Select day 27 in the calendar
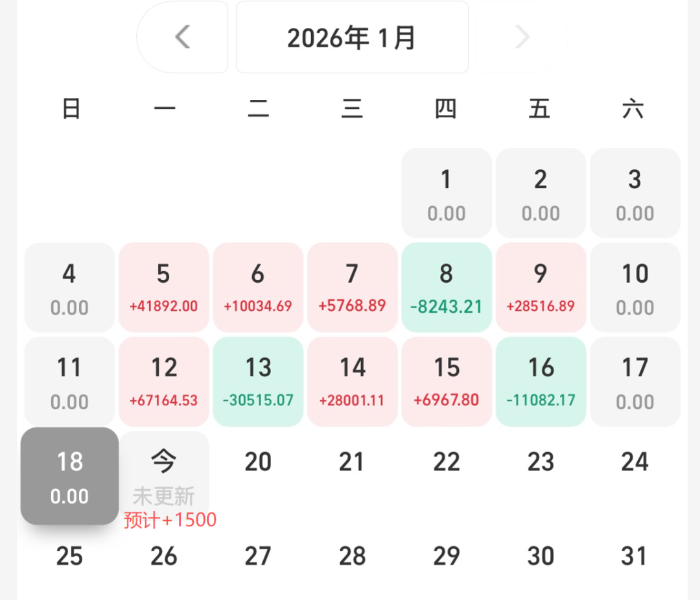700x600 pixels. [x=258, y=557]
